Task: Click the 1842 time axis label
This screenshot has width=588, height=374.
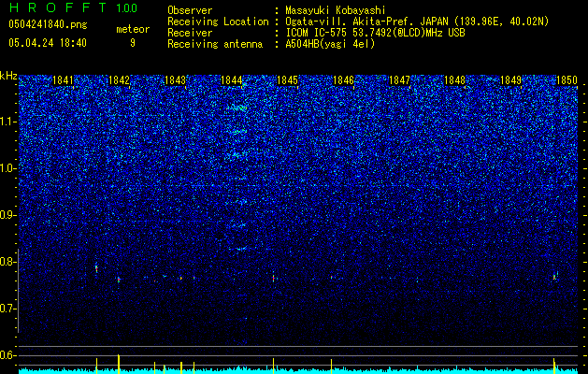Action: pos(119,80)
